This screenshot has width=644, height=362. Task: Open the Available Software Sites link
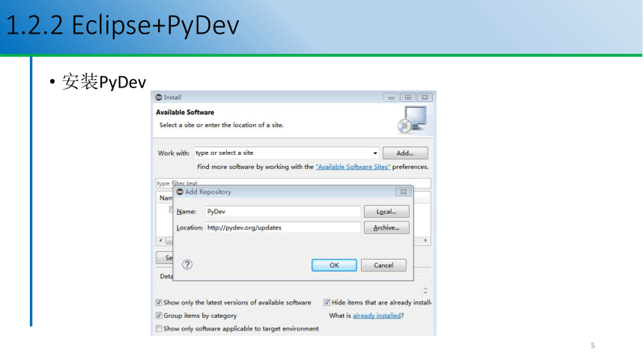click(x=353, y=167)
